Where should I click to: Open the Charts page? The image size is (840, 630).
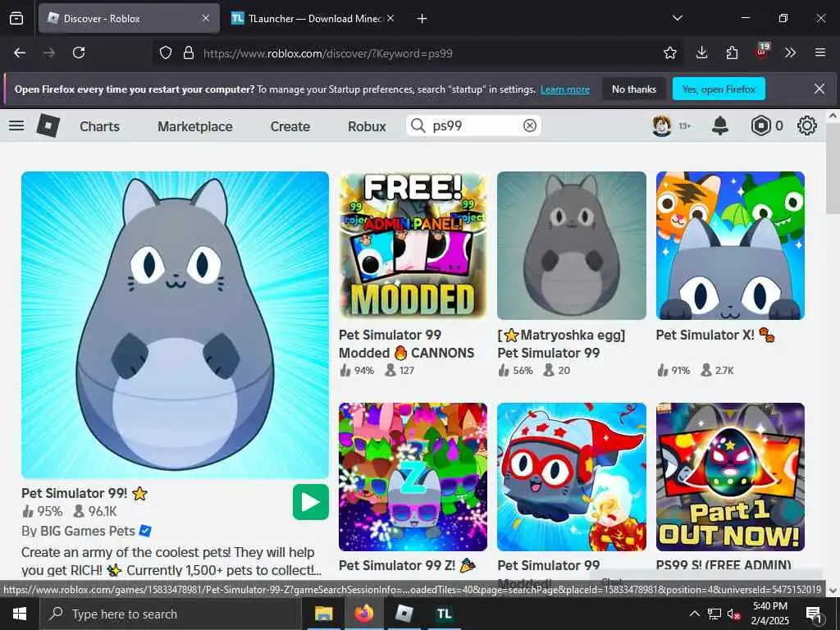point(99,126)
